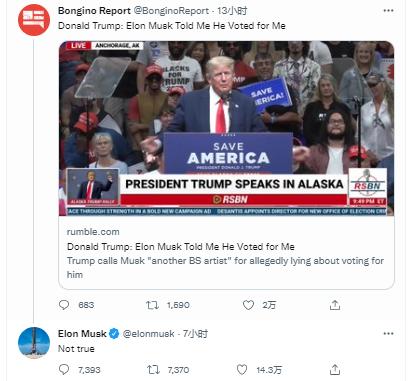Visit the @BonginoReport handle

[171, 11]
